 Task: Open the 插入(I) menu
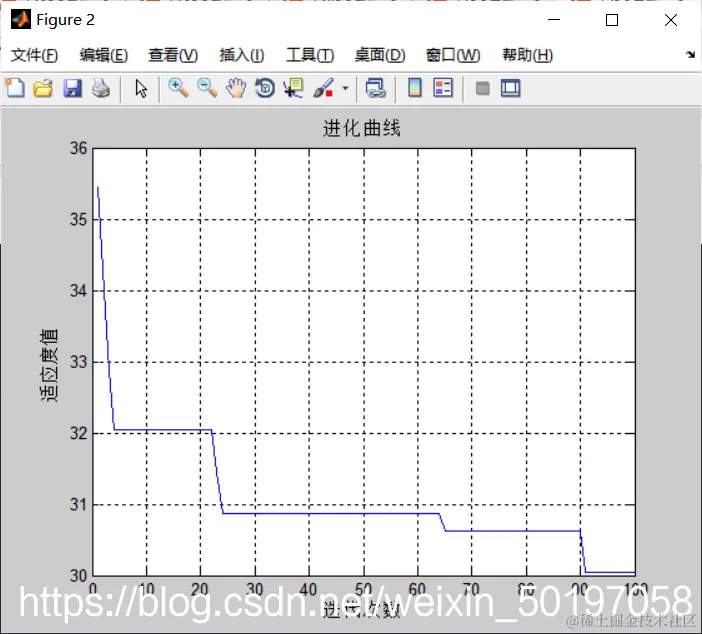click(242, 55)
